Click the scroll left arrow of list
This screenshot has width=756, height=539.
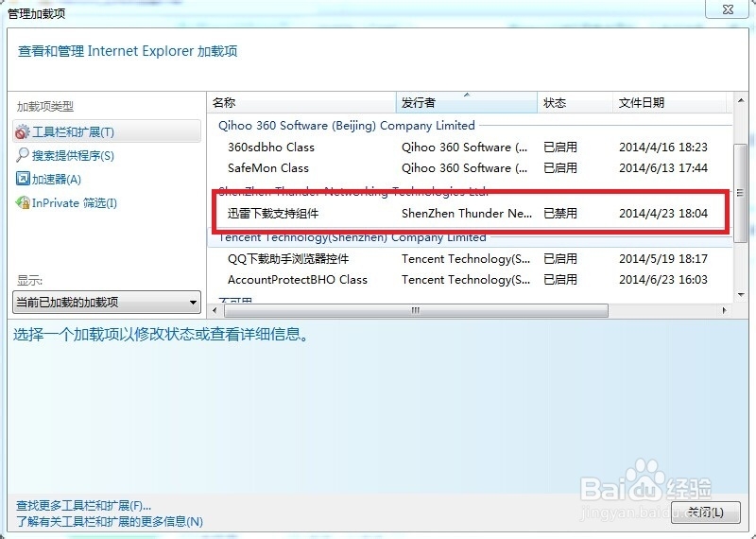[x=215, y=310]
